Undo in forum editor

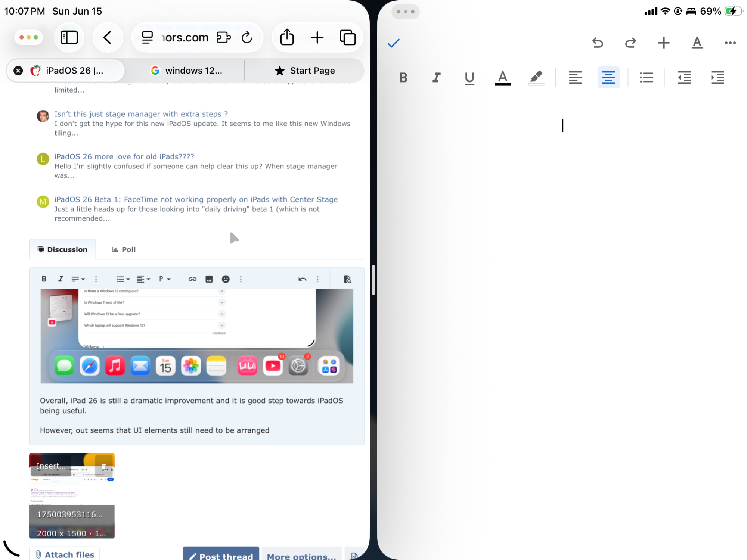[303, 279]
